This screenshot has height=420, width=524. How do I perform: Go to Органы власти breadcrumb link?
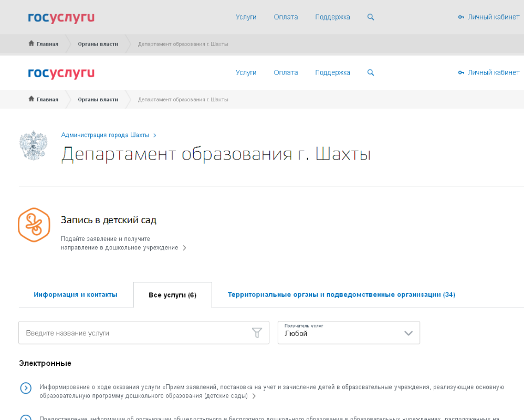pyautogui.click(x=98, y=99)
